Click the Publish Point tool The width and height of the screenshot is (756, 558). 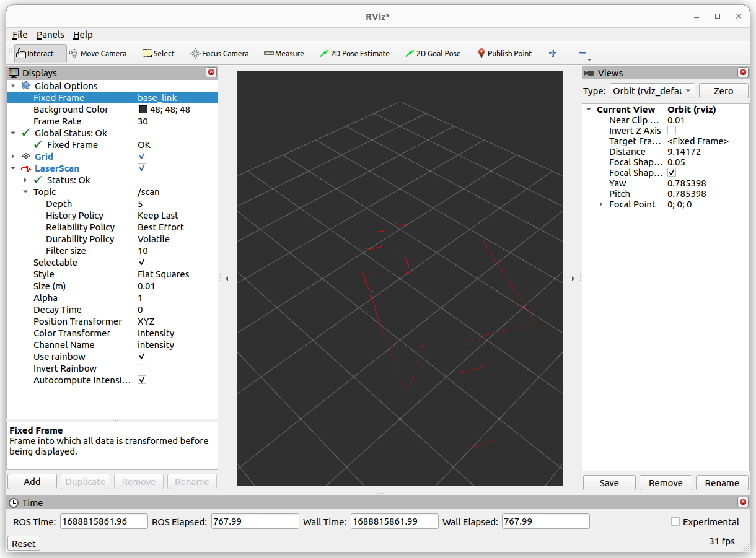504,54
